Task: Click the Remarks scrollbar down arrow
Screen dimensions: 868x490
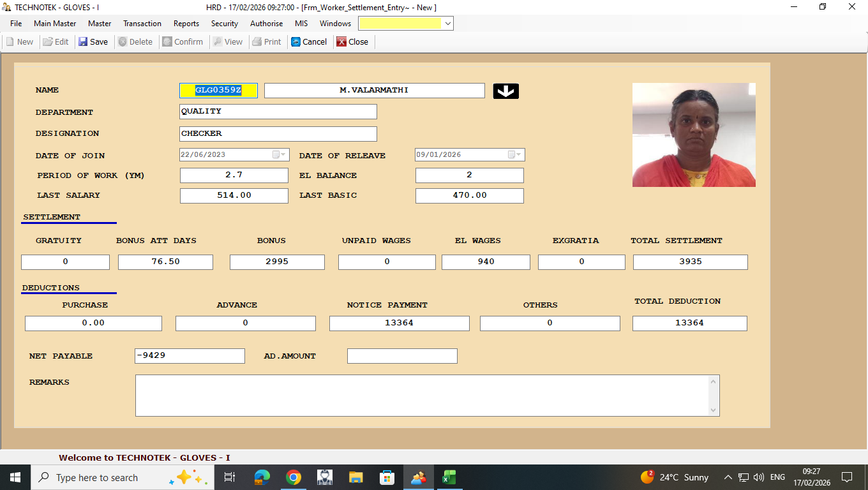Action: click(x=714, y=410)
